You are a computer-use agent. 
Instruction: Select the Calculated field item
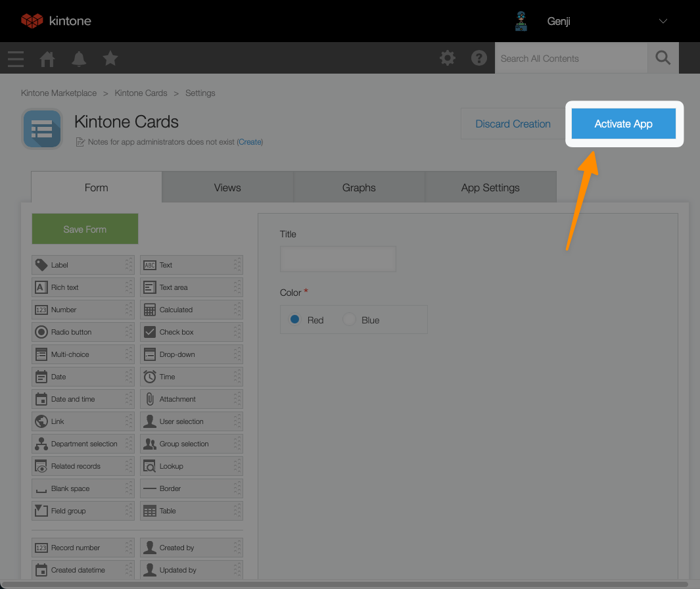point(191,310)
